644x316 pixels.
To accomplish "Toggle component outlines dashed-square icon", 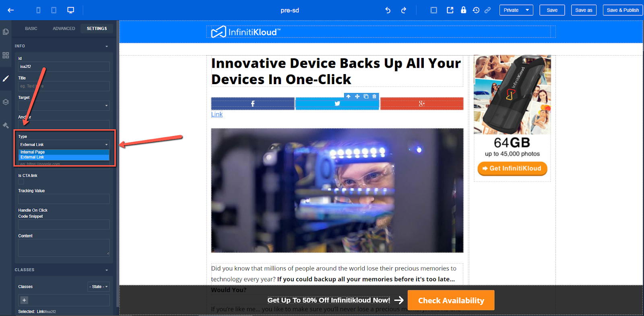I will [x=433, y=10].
